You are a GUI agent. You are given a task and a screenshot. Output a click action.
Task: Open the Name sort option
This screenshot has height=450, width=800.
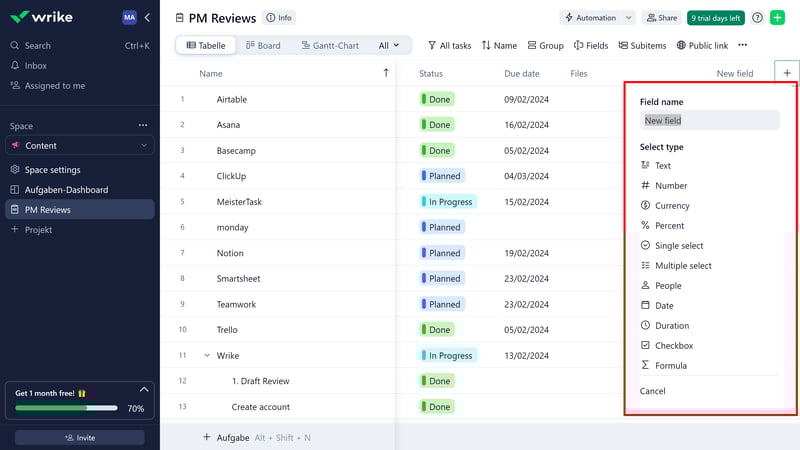pyautogui.click(x=499, y=45)
